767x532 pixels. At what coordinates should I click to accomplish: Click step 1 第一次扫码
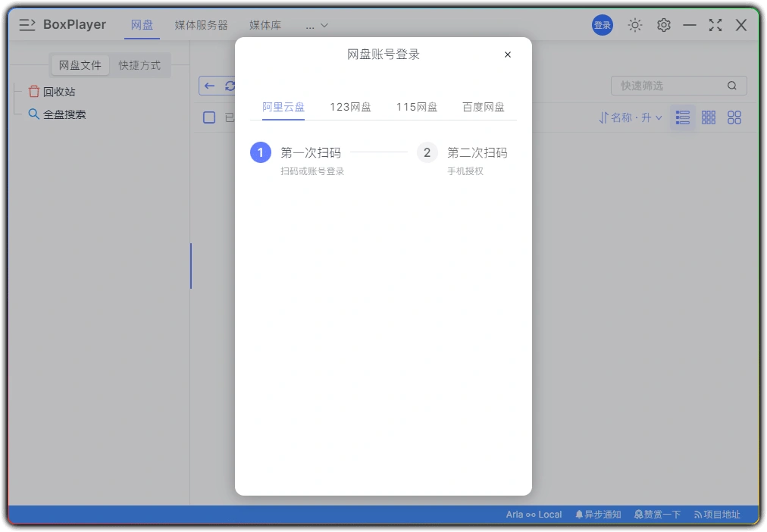pos(297,158)
